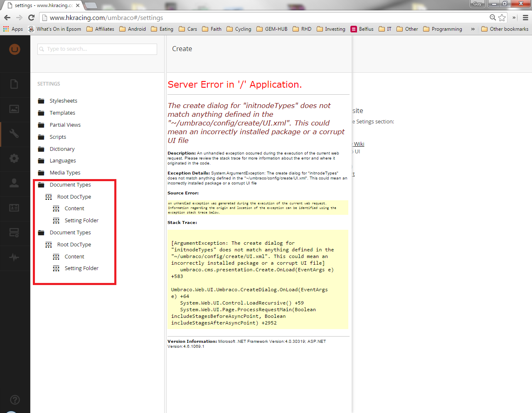532x413 pixels.
Task: Click the Scripts folder icon
Action: pos(41,137)
